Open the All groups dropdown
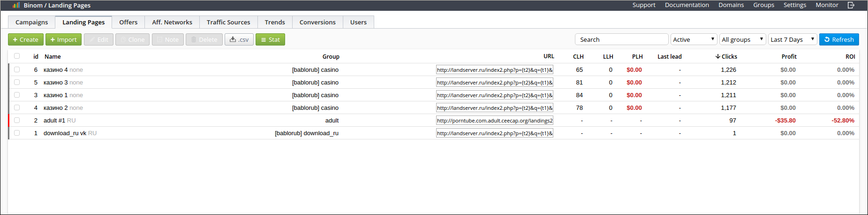The height and width of the screenshot is (215, 868). click(x=743, y=39)
